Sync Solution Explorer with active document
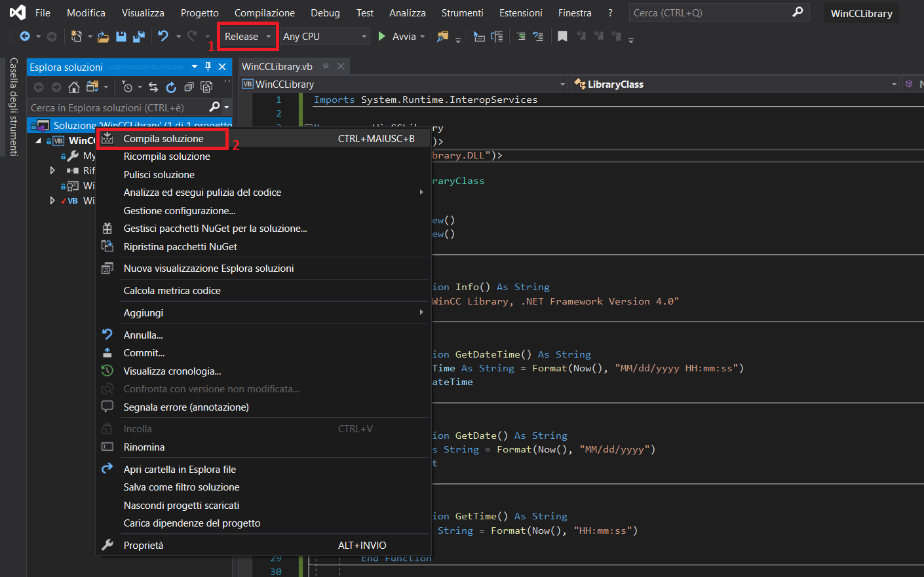 click(154, 86)
